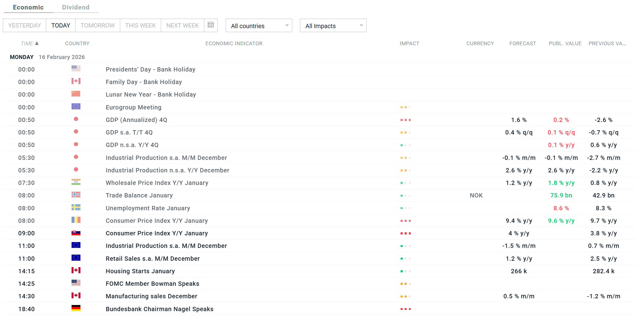Switch to the Dividend tab
This screenshot has width=644, height=320.
(76, 7)
